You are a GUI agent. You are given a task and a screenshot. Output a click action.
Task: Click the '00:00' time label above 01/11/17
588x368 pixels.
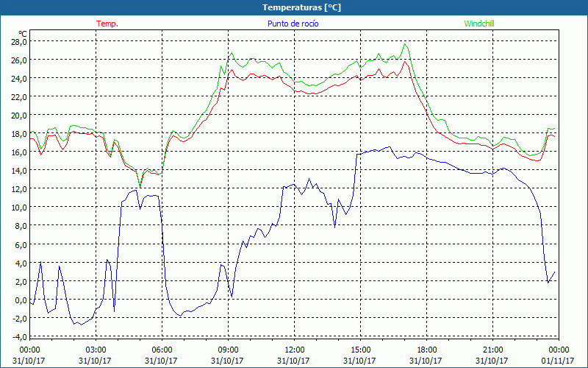click(x=559, y=350)
